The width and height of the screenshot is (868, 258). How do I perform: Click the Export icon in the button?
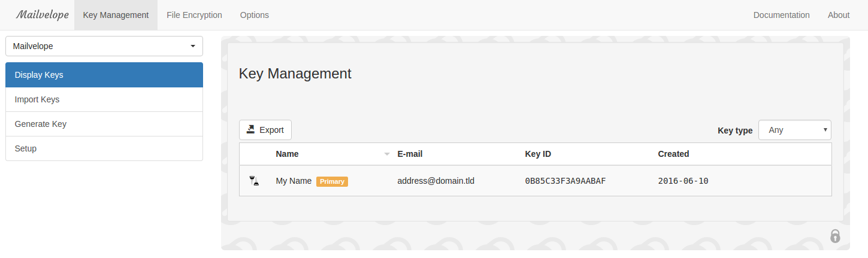click(251, 129)
